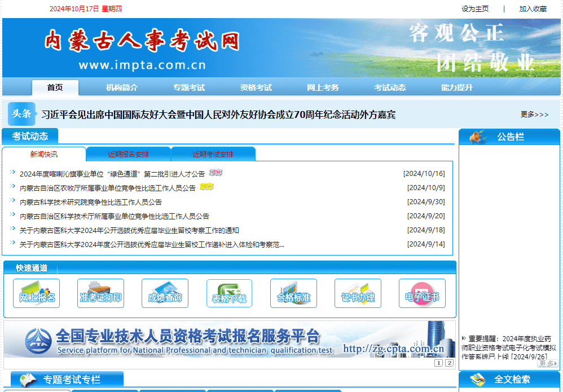Click the 头条 headline badge icon

tap(22, 114)
